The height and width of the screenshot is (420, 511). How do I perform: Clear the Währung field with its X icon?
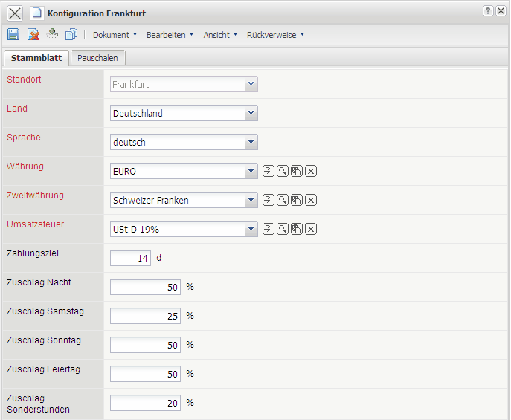pos(311,171)
